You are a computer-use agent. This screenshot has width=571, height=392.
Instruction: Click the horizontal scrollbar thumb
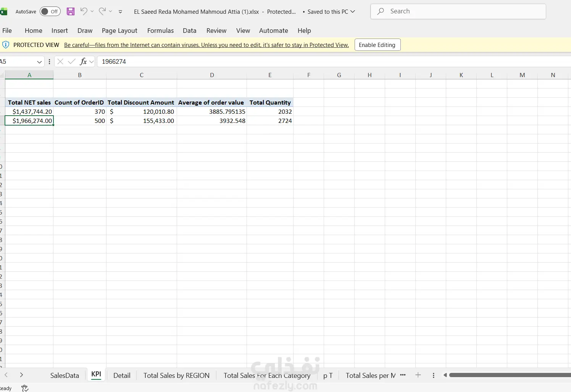510,375
